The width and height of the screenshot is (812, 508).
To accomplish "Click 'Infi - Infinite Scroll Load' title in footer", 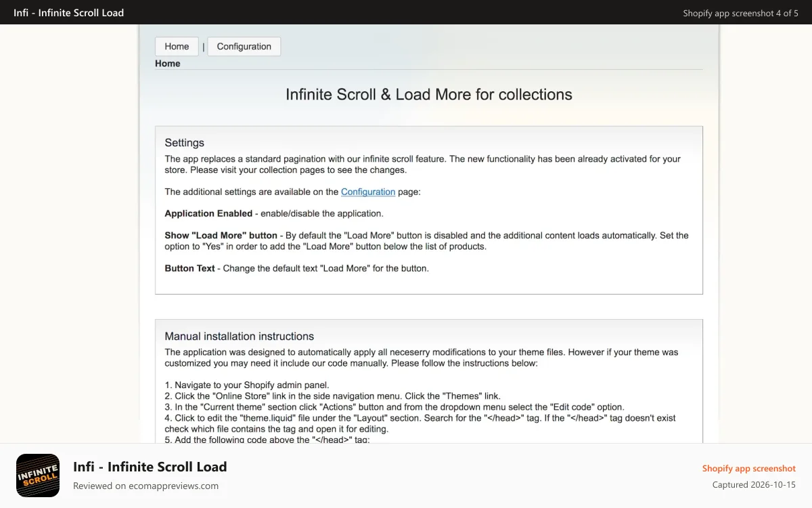I will pyautogui.click(x=150, y=467).
